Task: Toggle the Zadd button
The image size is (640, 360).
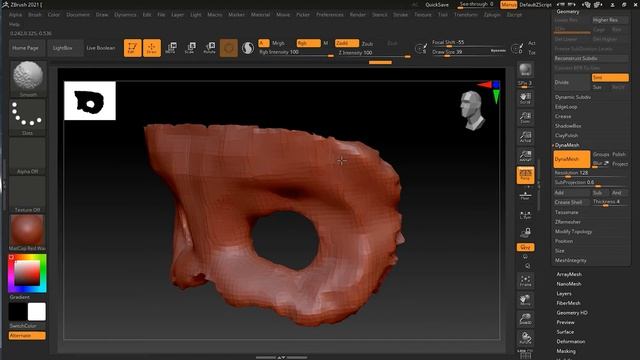Action: tap(347, 43)
